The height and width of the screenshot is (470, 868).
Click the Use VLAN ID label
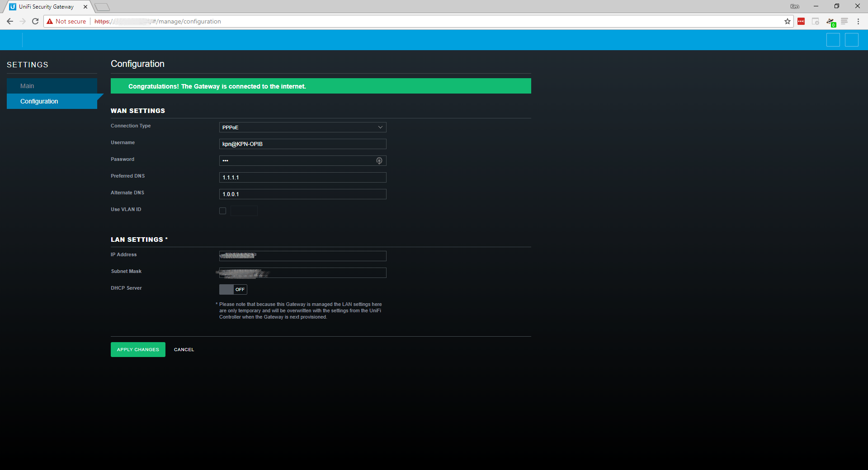[126, 210]
